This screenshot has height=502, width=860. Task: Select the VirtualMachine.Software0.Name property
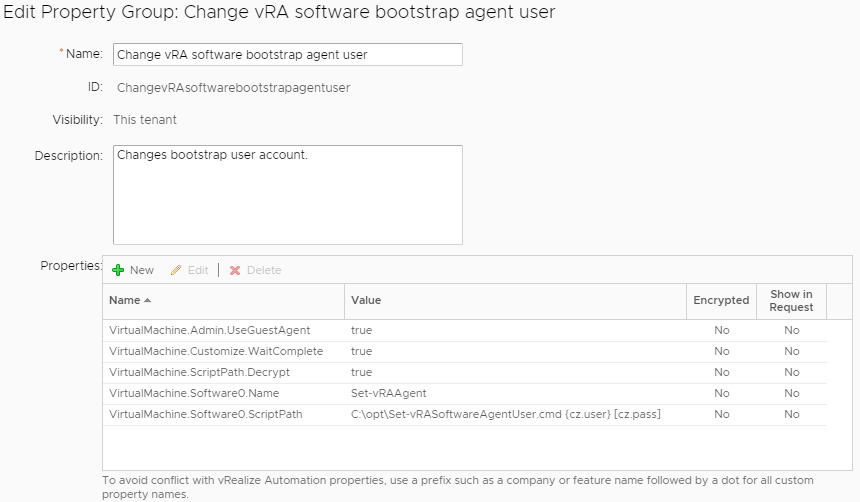(x=194, y=393)
